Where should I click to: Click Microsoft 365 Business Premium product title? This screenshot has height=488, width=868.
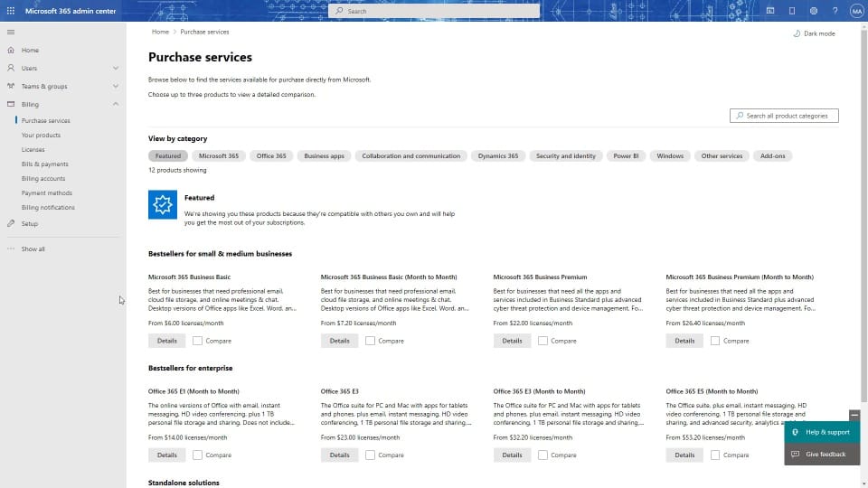point(540,277)
